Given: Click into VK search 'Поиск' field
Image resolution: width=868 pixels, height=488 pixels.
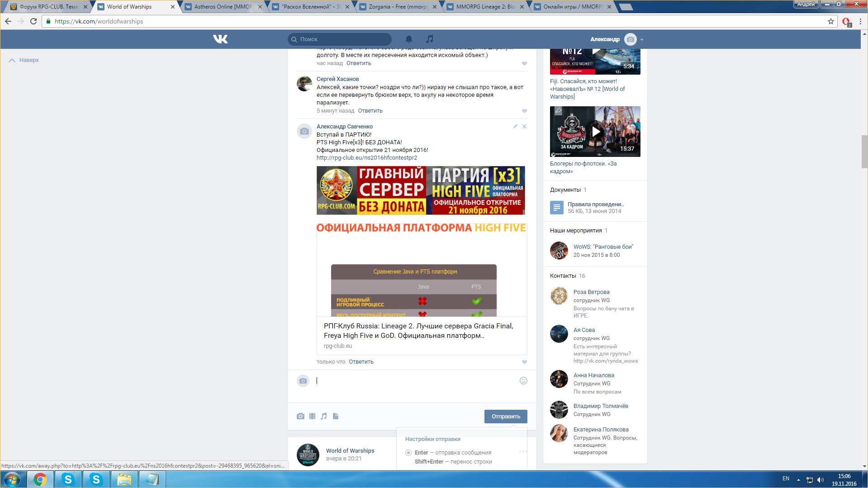Looking at the screenshot, I should coord(340,39).
